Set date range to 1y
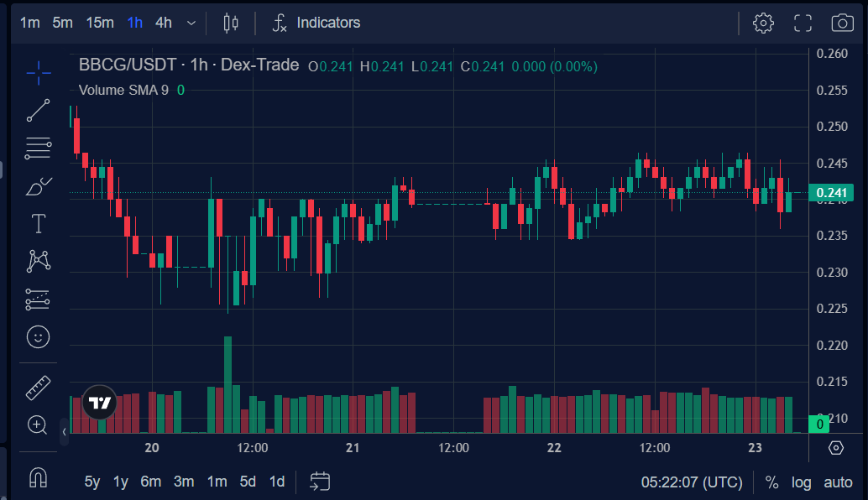Viewport: 868px width, 500px height. click(x=121, y=482)
